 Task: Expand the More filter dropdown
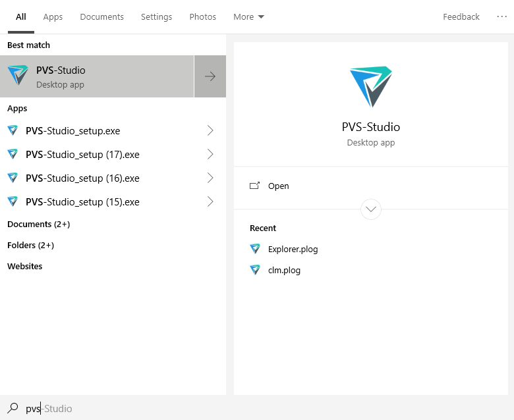248,16
